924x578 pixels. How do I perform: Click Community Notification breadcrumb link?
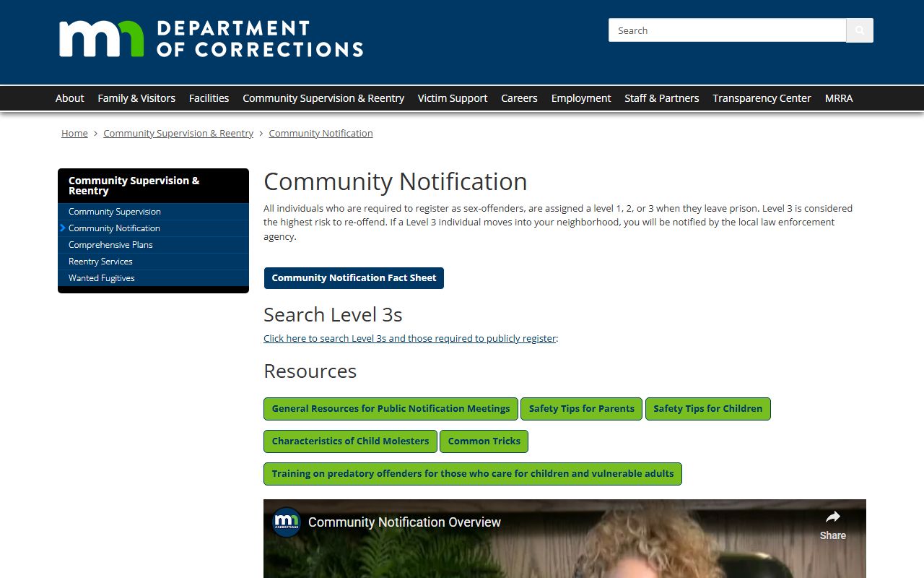coord(321,133)
